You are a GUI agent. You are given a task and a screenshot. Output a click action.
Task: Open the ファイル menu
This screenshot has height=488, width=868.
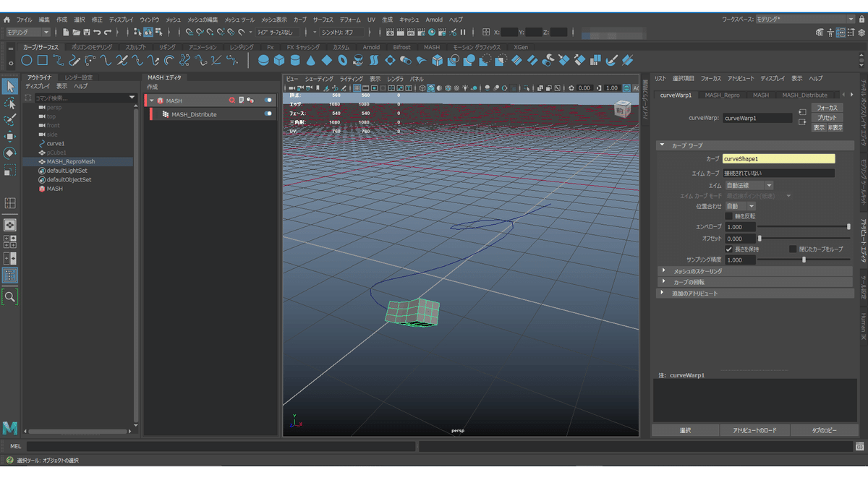pos(24,20)
